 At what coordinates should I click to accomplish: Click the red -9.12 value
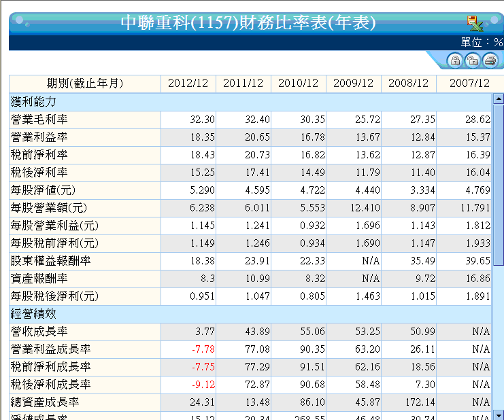click(203, 385)
